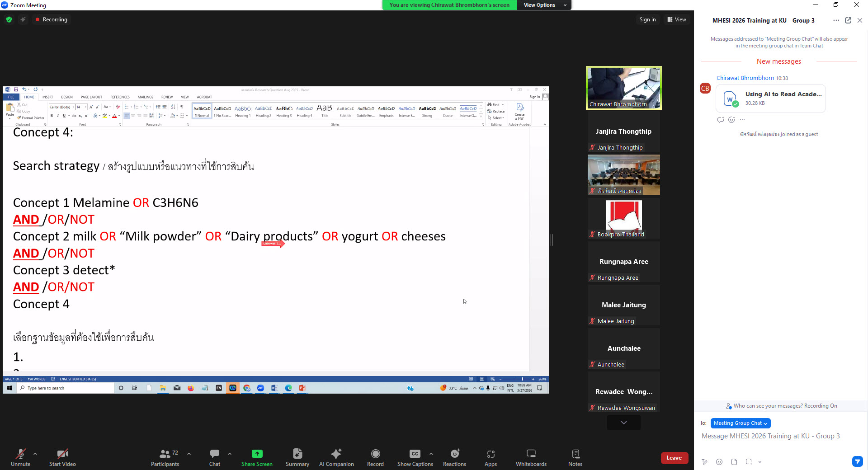Open AI Companion
Screen dimensions: 868x470
coord(336,457)
